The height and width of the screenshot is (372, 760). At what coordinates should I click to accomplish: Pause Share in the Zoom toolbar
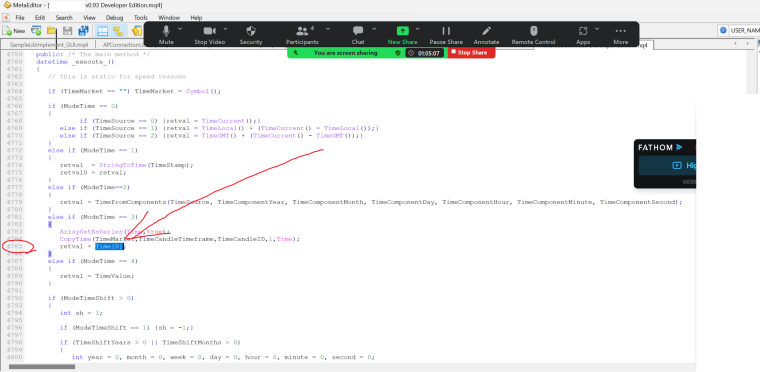pyautogui.click(x=446, y=34)
